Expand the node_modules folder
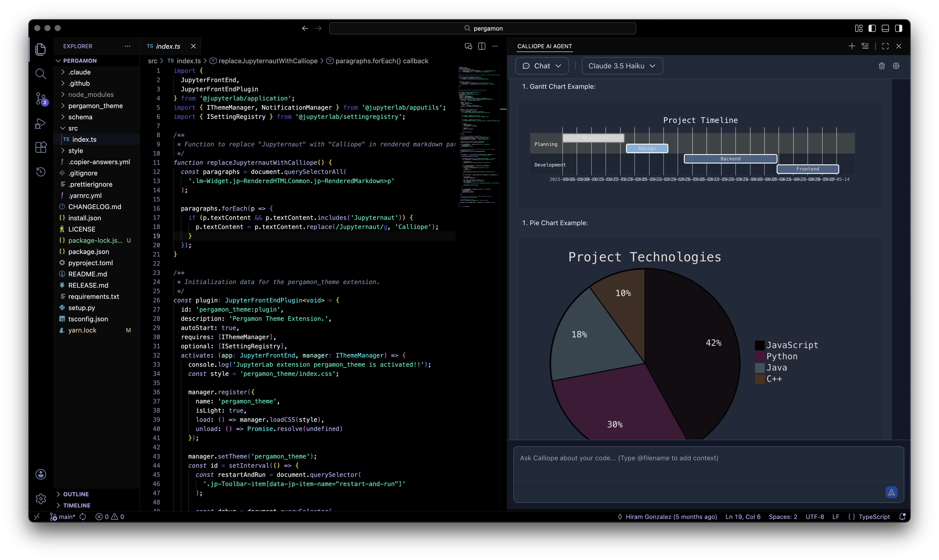The width and height of the screenshot is (939, 560). pos(97,94)
